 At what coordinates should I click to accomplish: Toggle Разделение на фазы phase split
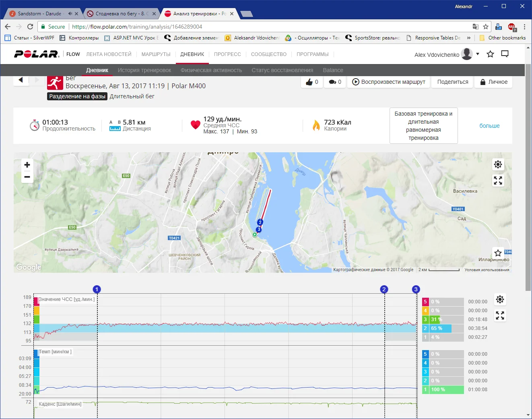tap(77, 96)
